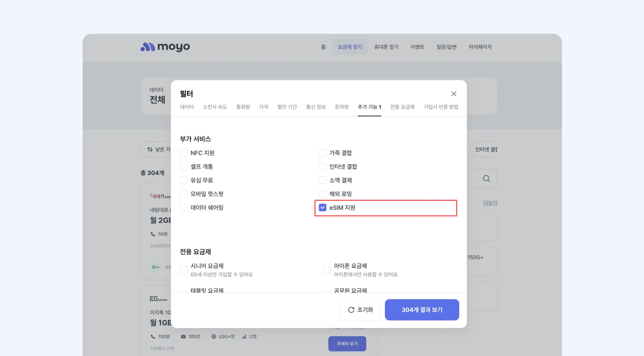Click the search magnifier icon

[x=486, y=179]
